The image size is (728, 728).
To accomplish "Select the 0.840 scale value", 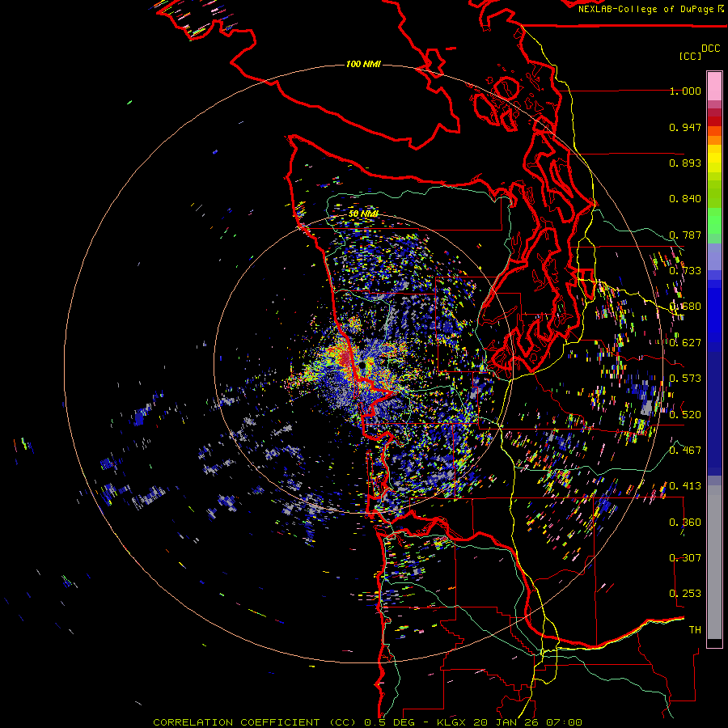I will [x=685, y=199].
